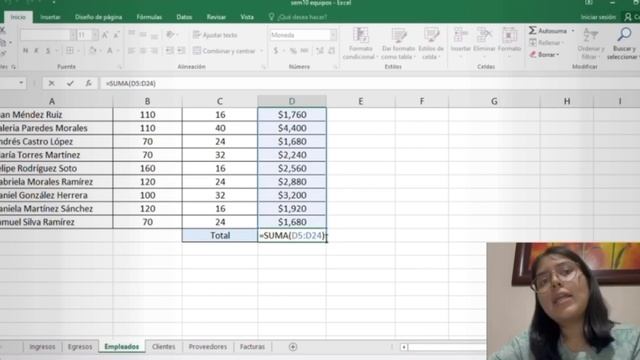The width and height of the screenshot is (640, 360).
Task: Confirm formula with the checkmark button
Action: pos(70,83)
